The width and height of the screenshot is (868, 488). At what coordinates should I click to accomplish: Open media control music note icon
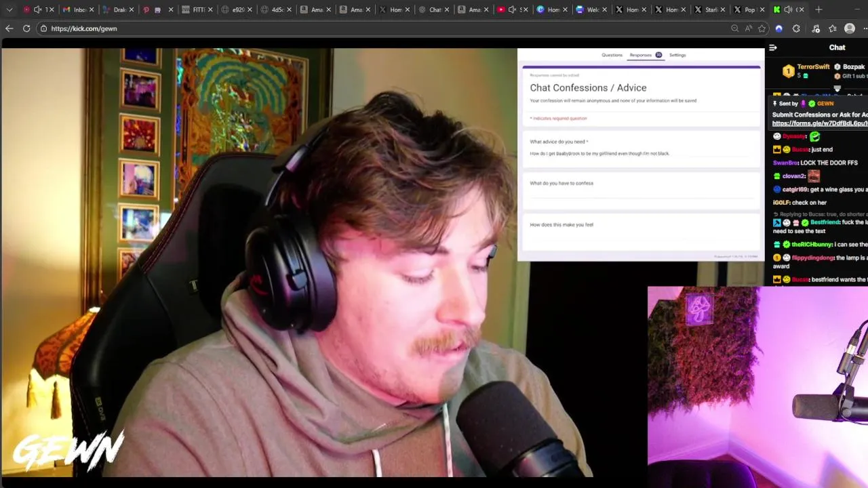(x=816, y=28)
